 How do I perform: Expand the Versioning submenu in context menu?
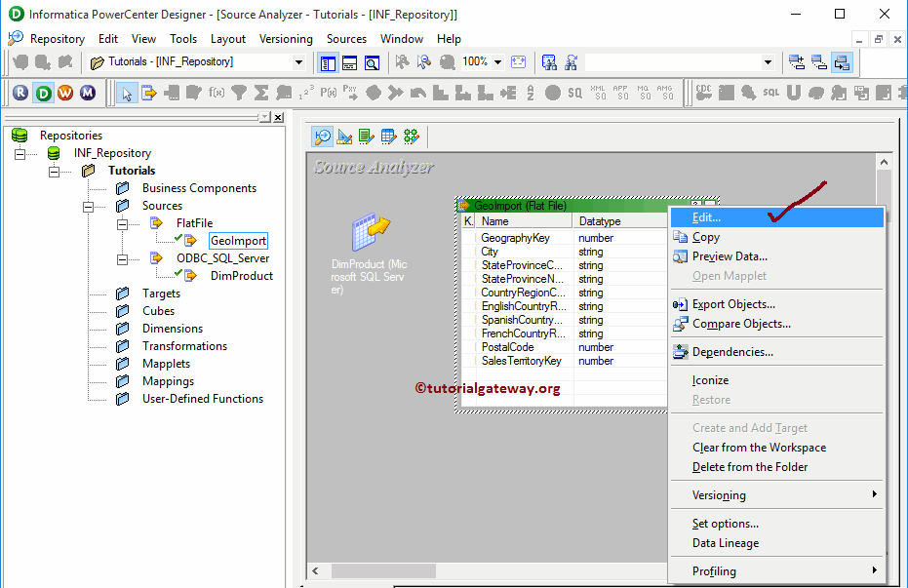pyautogui.click(x=776, y=494)
